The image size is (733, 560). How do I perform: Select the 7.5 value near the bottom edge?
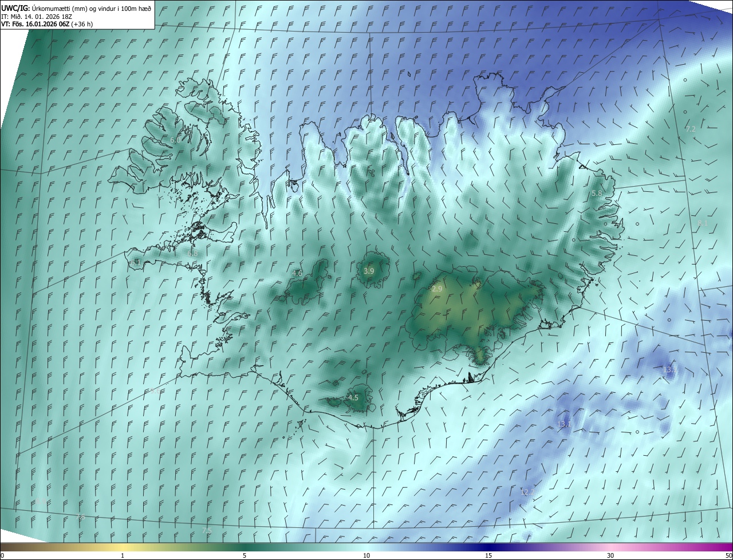pyautogui.click(x=207, y=531)
